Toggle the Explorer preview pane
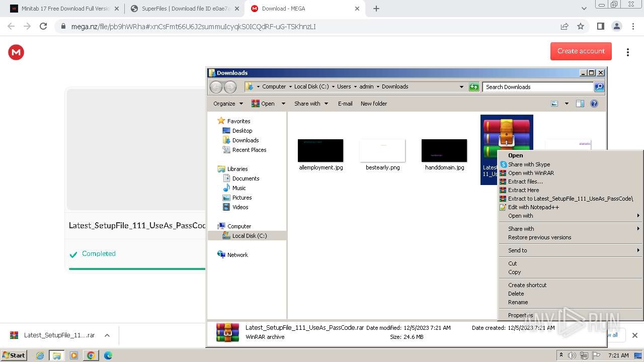 point(580,104)
